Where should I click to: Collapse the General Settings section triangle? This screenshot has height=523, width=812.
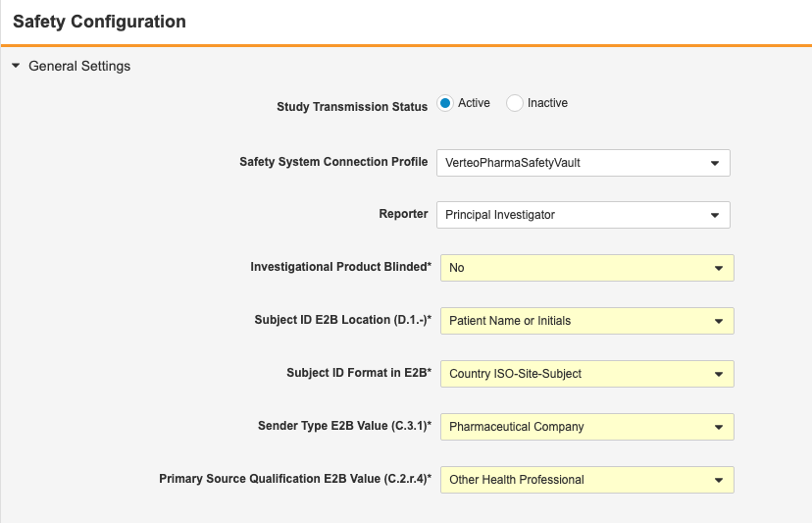pos(16,67)
